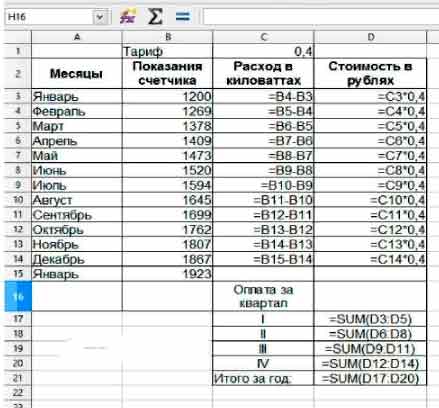Image resolution: width=439 pixels, height=408 pixels.
Task: Select the Оплата за квартал cell
Action: pos(263,296)
